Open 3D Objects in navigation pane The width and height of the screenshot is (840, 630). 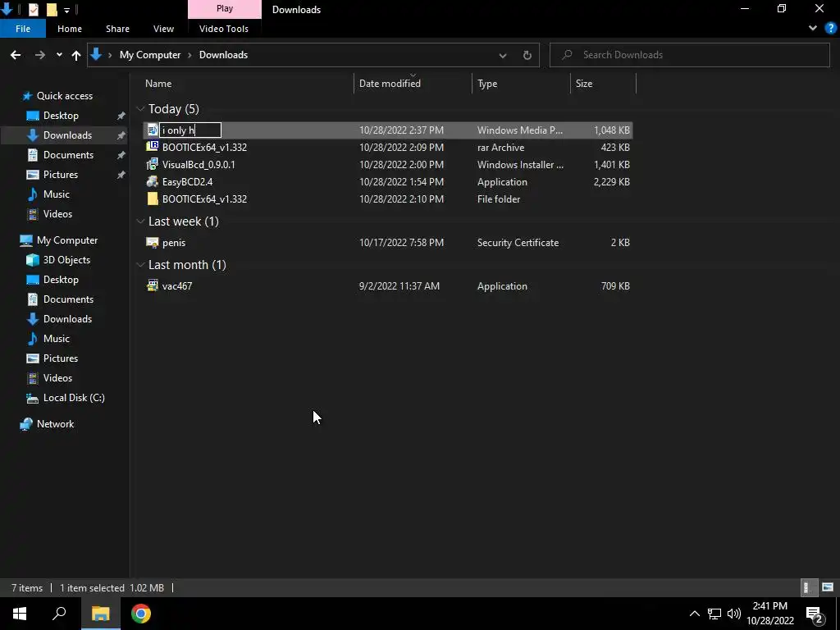click(x=66, y=260)
